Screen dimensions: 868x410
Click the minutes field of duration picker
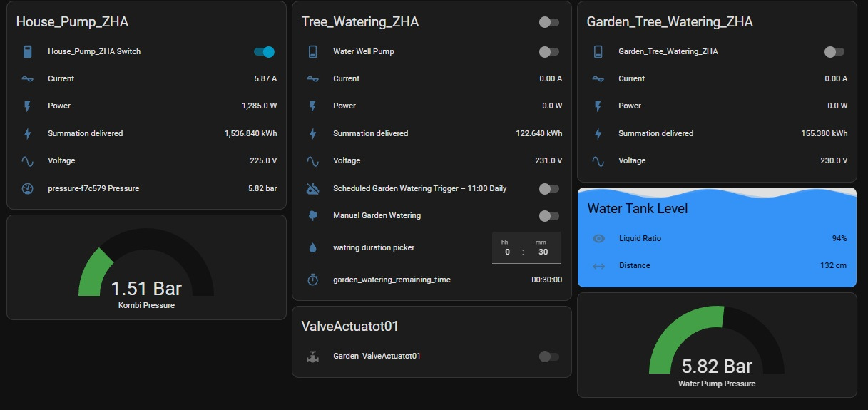click(543, 252)
